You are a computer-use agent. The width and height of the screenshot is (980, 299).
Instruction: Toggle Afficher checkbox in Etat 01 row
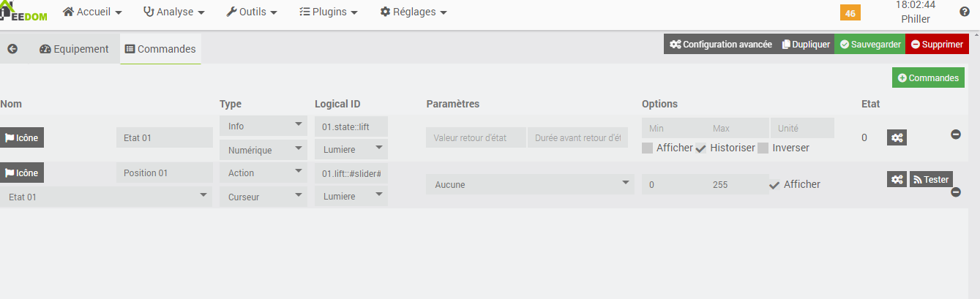pos(648,148)
